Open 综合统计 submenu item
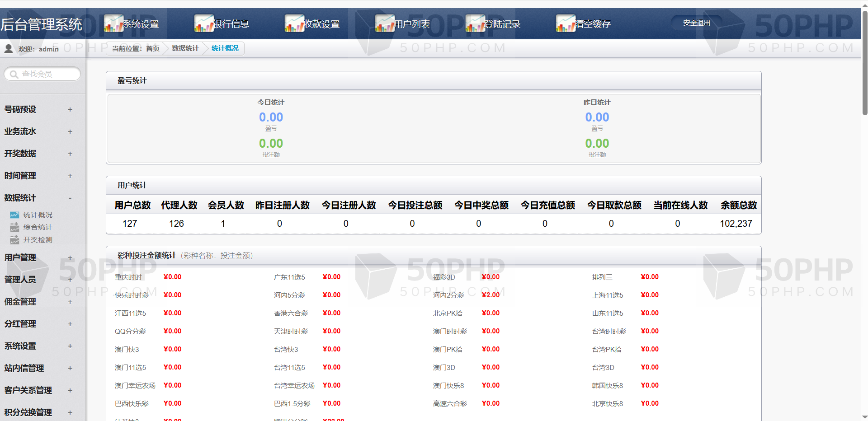This screenshot has height=421, width=868. (x=38, y=227)
